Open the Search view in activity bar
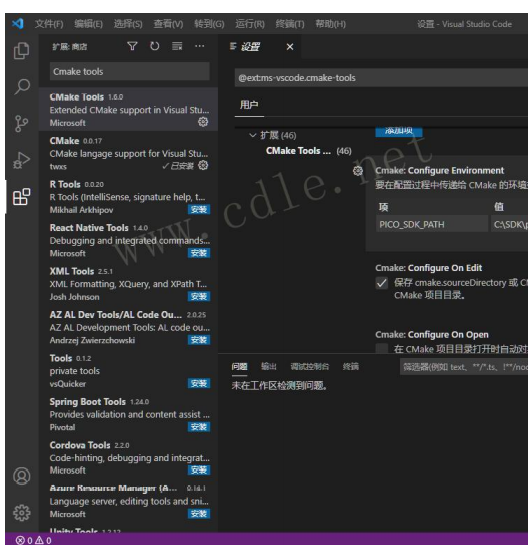Image resolution: width=528 pixels, height=545 pixels. (x=22, y=87)
